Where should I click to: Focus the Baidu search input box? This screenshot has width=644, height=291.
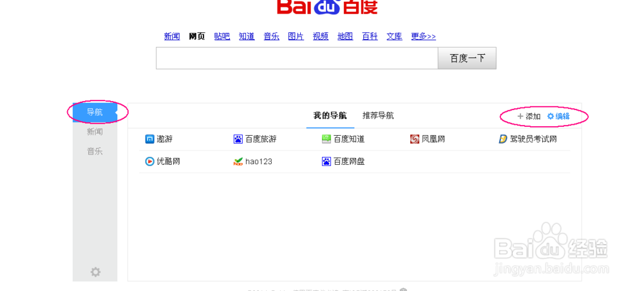click(x=297, y=59)
